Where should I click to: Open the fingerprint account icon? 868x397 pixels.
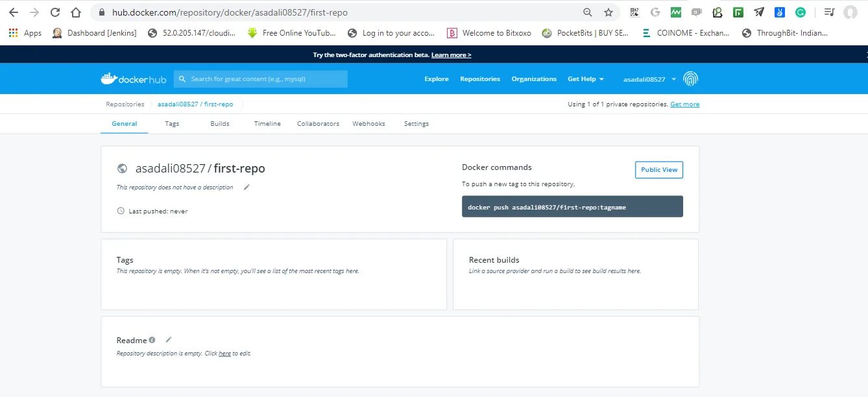[691, 79]
